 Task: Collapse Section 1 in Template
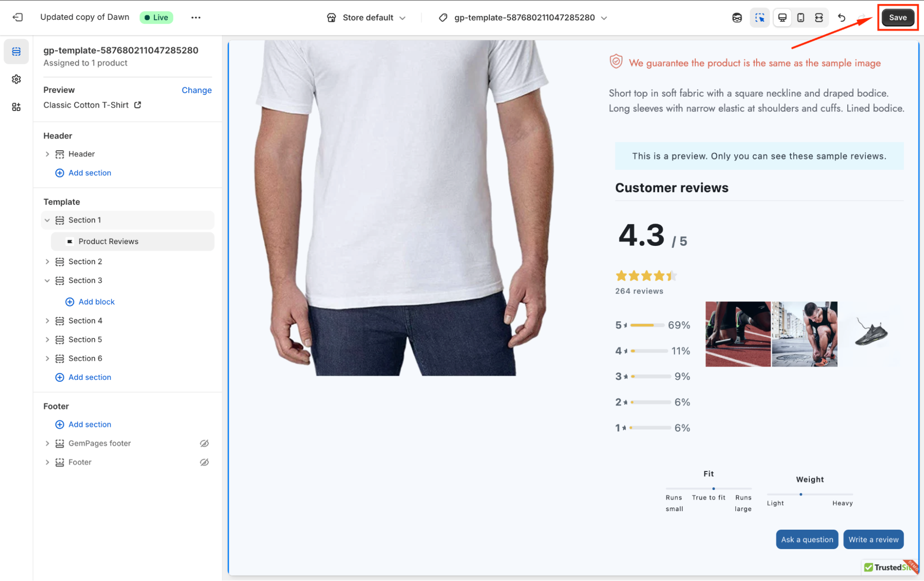[x=47, y=220]
